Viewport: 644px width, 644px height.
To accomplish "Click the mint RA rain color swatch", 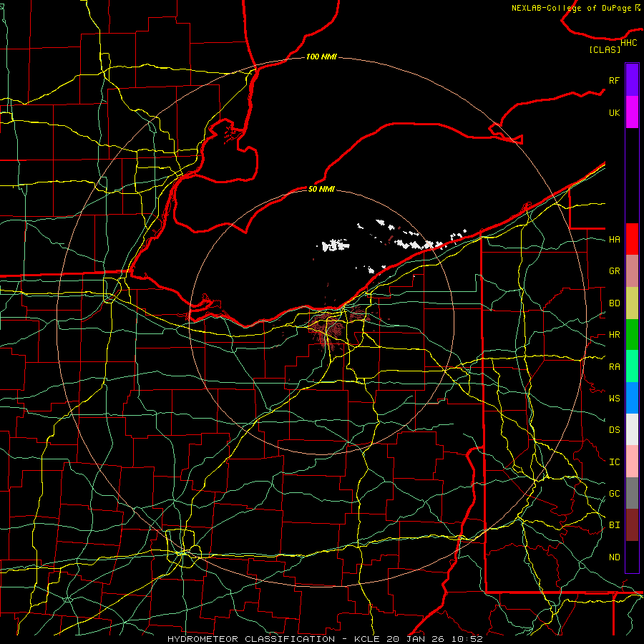I will 632,366.
